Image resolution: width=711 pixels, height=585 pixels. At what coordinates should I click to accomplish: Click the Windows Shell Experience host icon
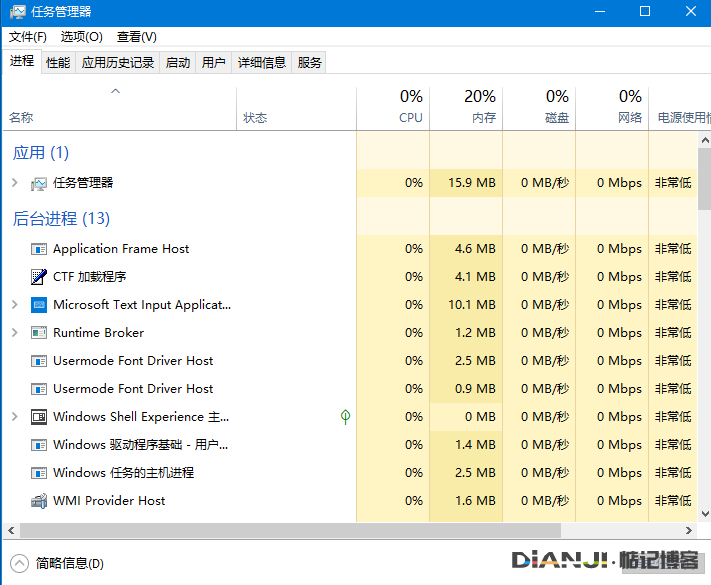point(39,417)
